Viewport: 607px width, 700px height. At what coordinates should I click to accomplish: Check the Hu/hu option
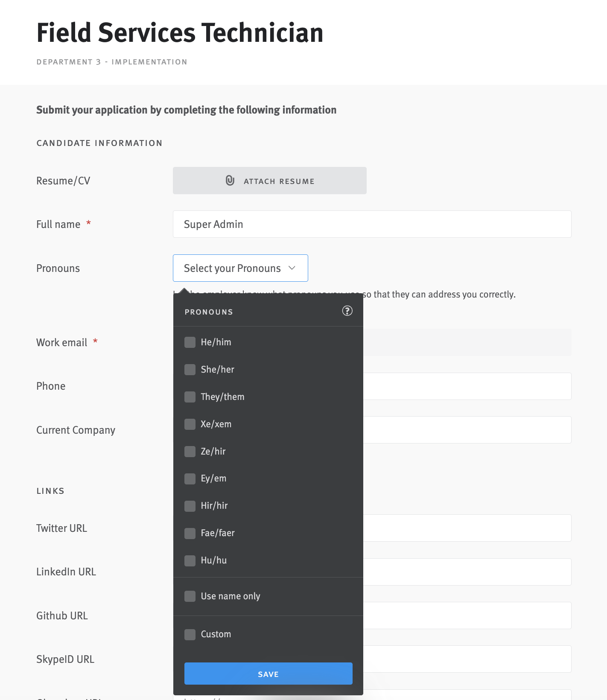(x=190, y=561)
